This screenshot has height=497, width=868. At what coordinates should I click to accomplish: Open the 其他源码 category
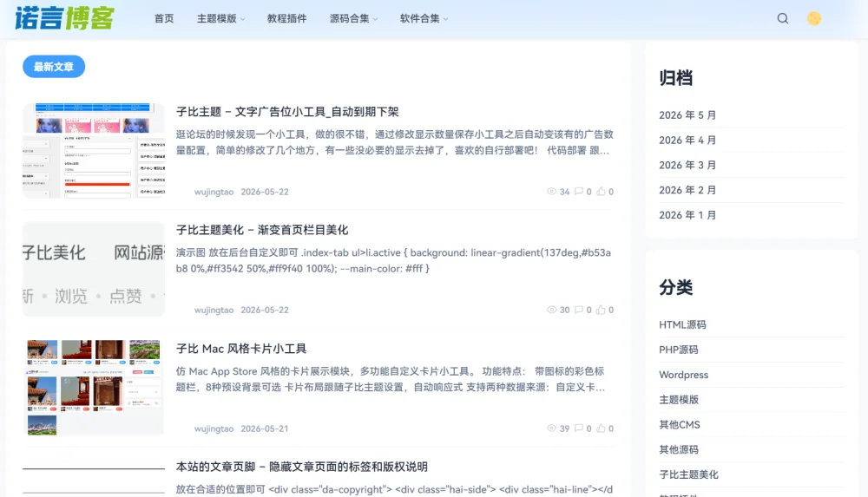point(679,449)
